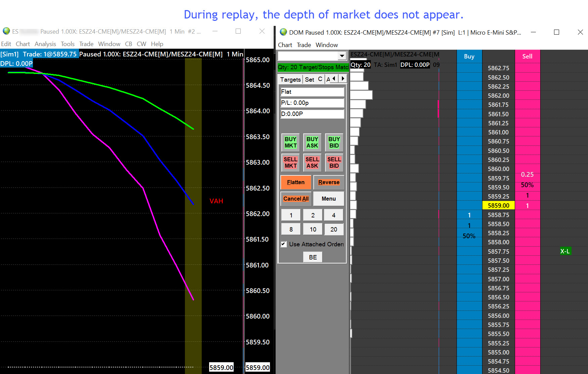Image resolution: width=588 pixels, height=374 pixels.
Task: Click the globe app icon in the ES chart title bar
Action: 6,31
